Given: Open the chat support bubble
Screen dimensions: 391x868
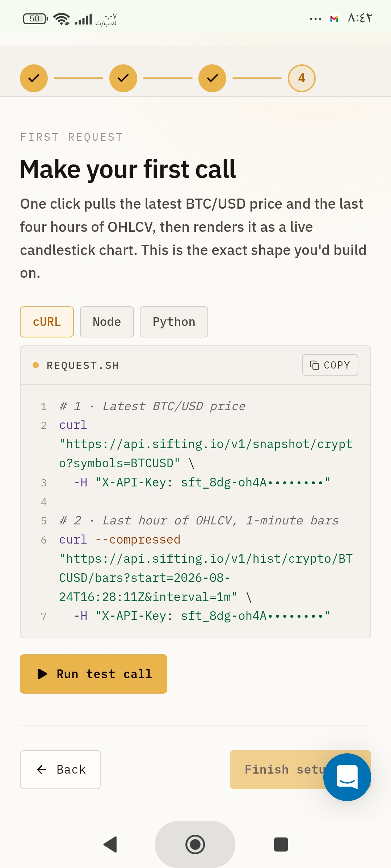Looking at the screenshot, I should (x=347, y=777).
